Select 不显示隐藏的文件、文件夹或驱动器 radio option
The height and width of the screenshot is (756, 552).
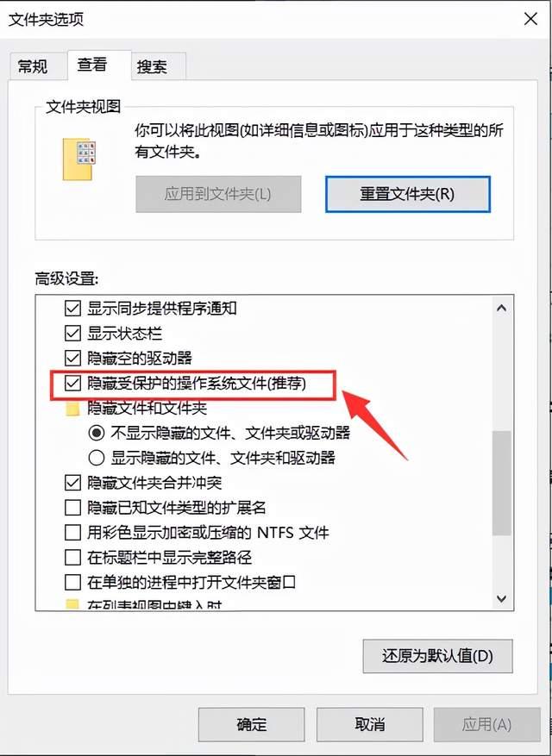[x=97, y=433]
